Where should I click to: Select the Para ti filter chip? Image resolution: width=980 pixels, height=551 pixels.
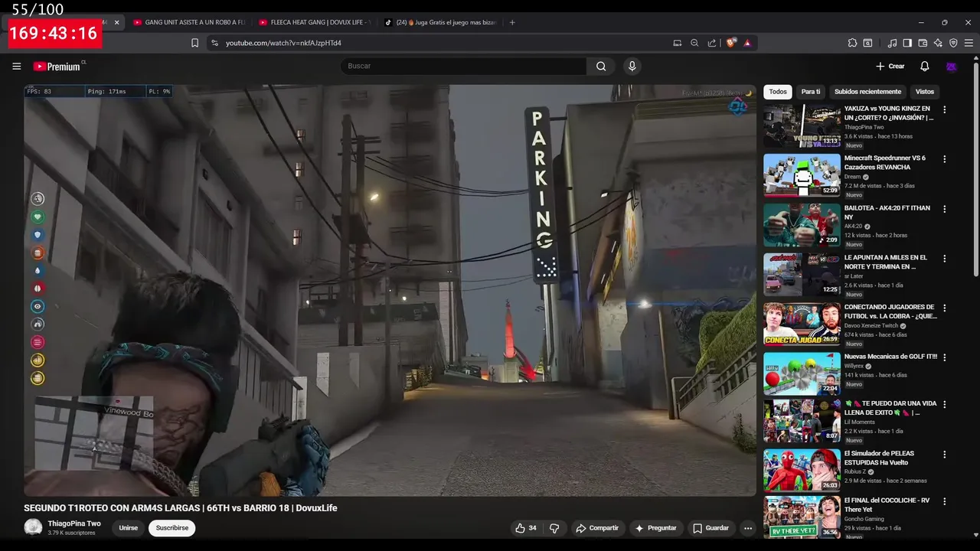click(811, 92)
